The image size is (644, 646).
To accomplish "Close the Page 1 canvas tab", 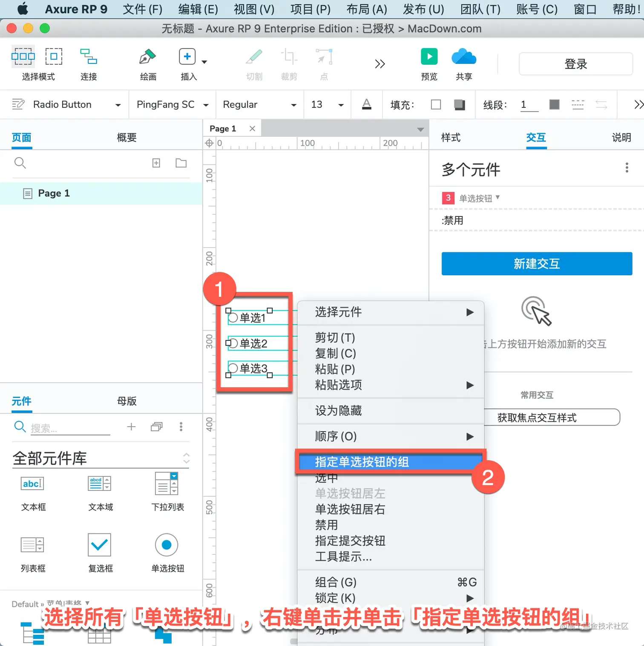I will 252,128.
